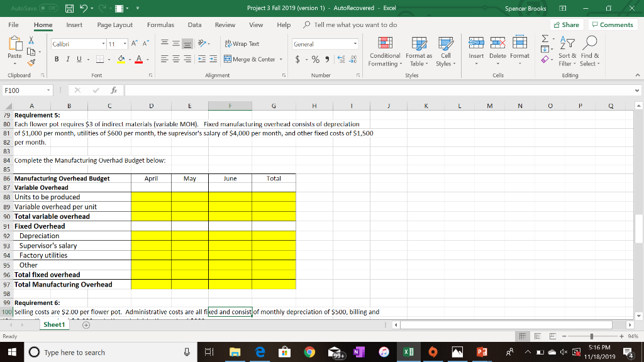Screen dimensions: 644x362
Task: Open the Insert tab
Action: pyautogui.click(x=74, y=25)
